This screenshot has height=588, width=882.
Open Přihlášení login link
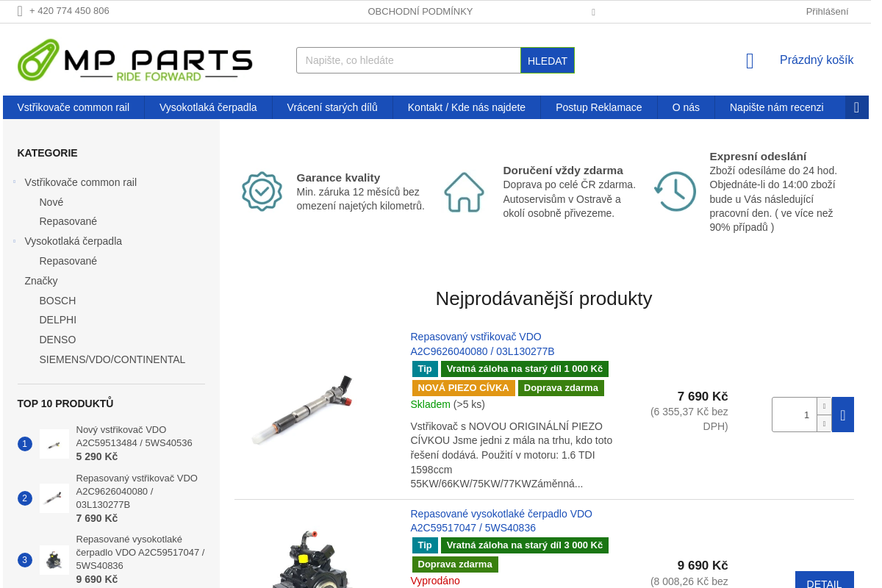[x=827, y=11]
